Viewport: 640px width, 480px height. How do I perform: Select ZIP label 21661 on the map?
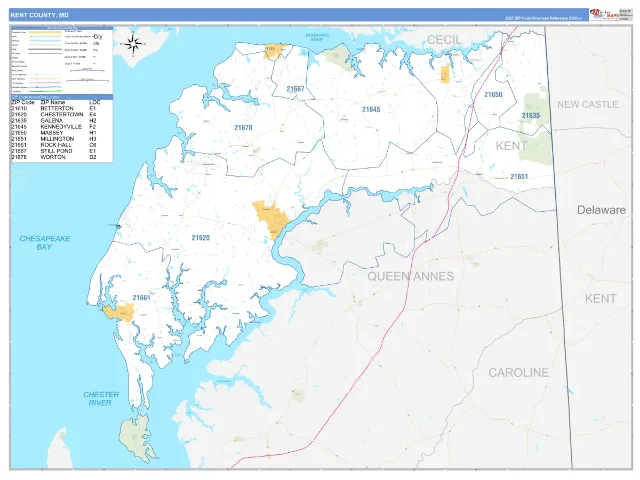(x=141, y=298)
